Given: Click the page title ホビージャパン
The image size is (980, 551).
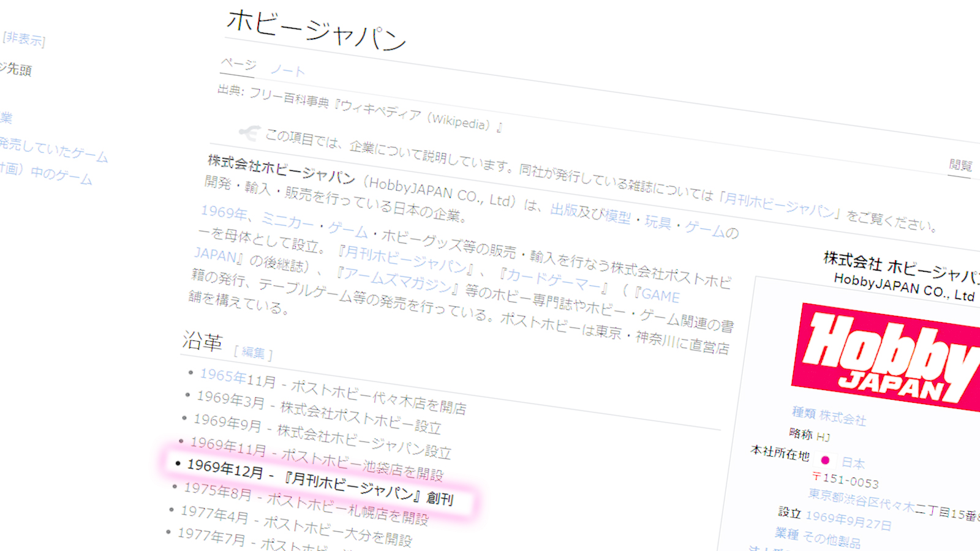Looking at the screenshot, I should coord(317,31).
